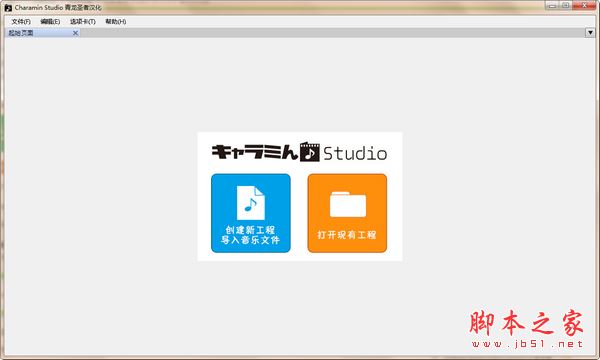The height and width of the screenshot is (360, 600).
Task: Close the 起始页面 tab with X
Action: [75, 33]
